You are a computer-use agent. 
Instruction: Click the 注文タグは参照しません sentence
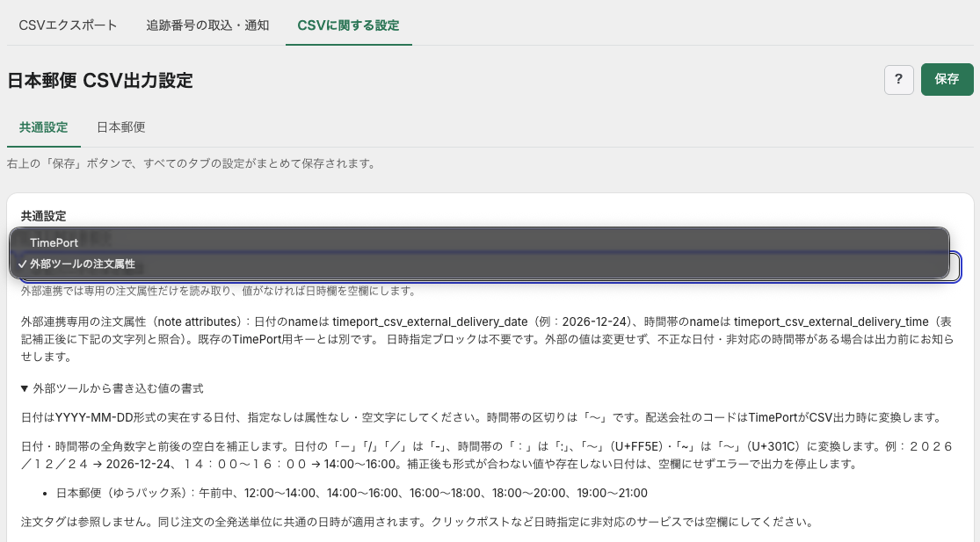pyautogui.click(x=418, y=522)
